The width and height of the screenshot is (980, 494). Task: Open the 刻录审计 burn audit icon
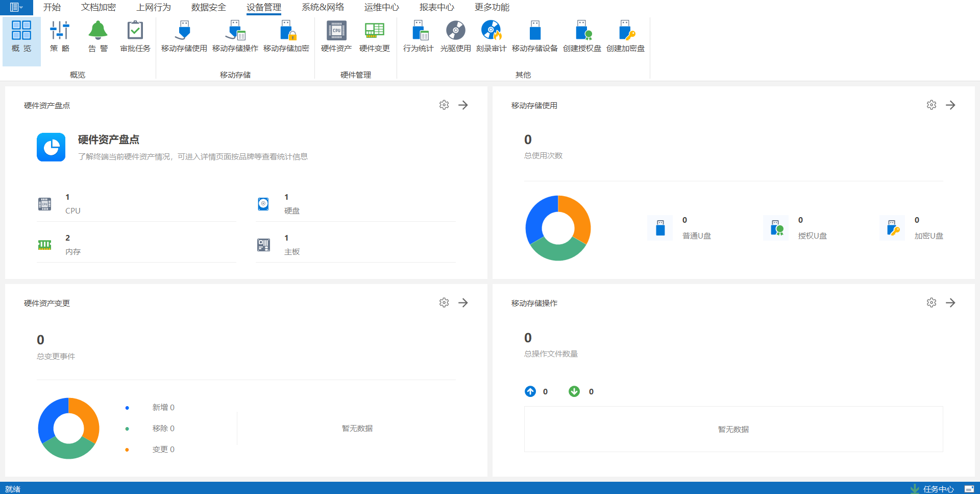coord(491,36)
